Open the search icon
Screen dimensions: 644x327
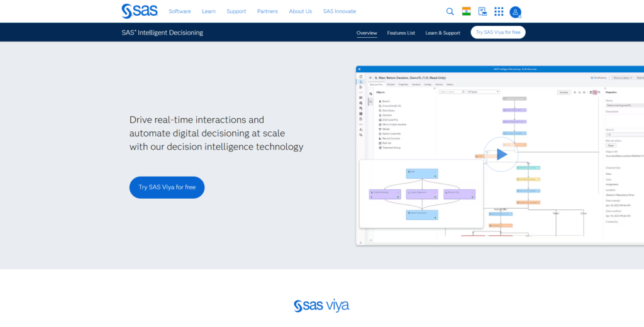450,11
